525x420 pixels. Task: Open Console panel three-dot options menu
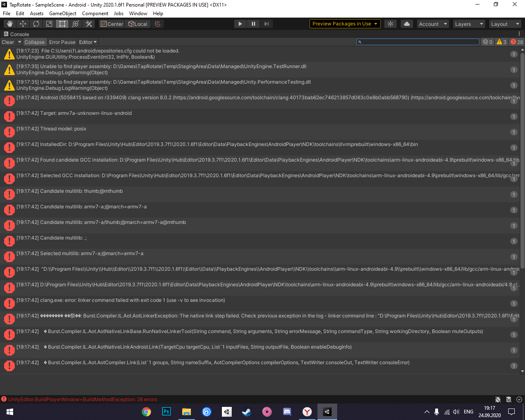519,34
